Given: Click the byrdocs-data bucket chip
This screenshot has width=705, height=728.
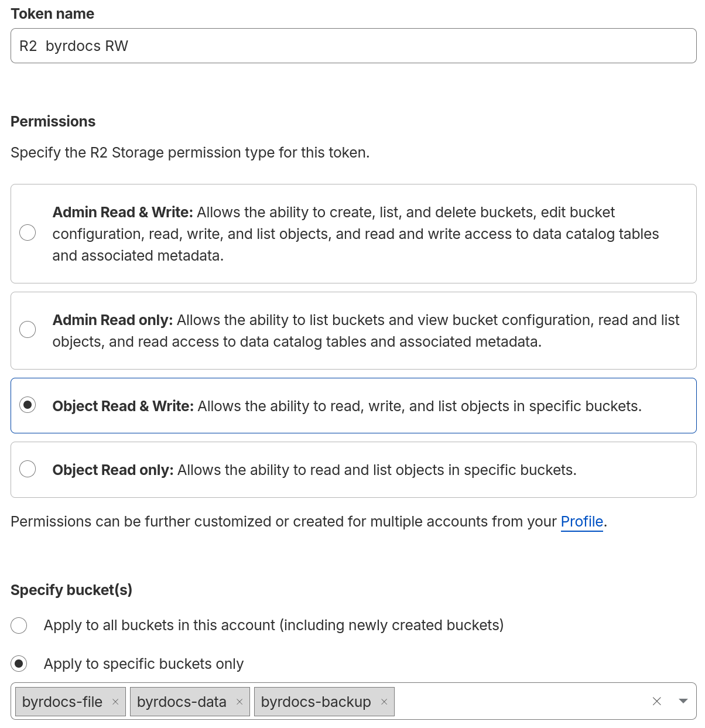Looking at the screenshot, I should coord(182,702).
